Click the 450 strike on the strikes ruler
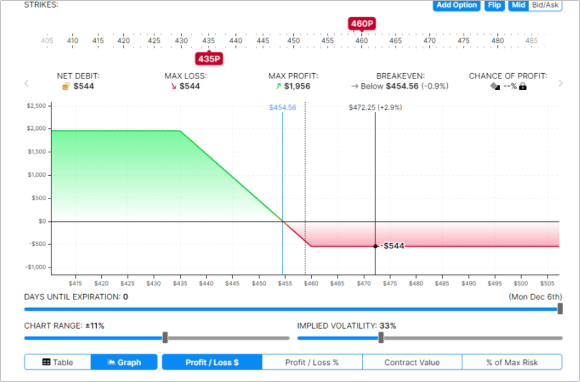The height and width of the screenshot is (382, 580). click(294, 41)
